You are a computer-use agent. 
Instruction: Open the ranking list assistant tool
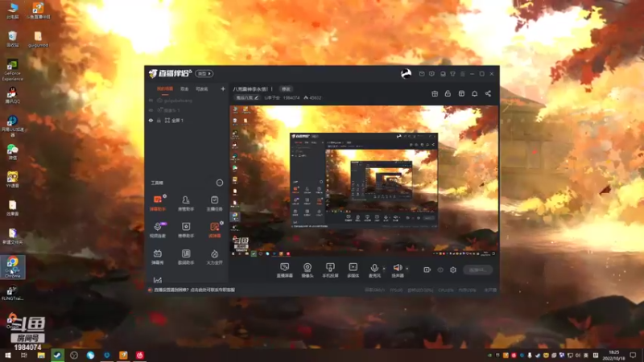186,230
